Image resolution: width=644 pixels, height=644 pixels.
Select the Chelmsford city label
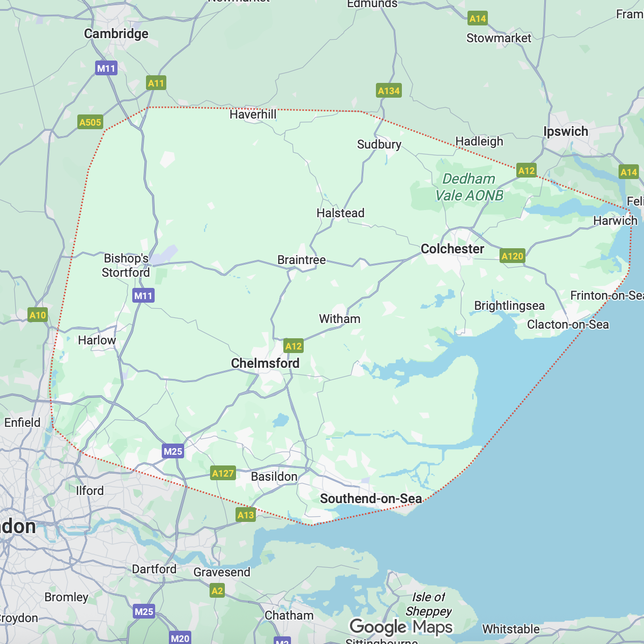(265, 363)
